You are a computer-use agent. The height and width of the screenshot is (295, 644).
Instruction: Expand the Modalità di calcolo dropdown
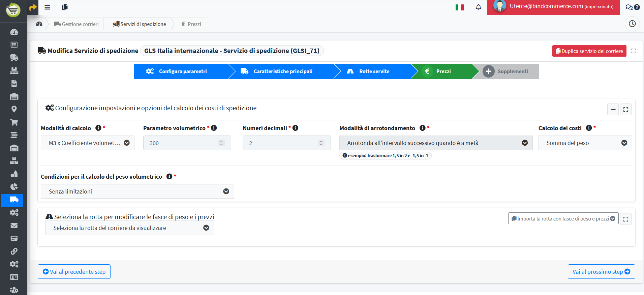point(88,143)
